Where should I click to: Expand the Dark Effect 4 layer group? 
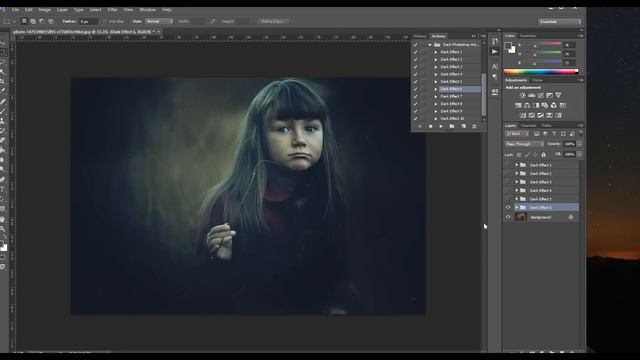click(517, 191)
